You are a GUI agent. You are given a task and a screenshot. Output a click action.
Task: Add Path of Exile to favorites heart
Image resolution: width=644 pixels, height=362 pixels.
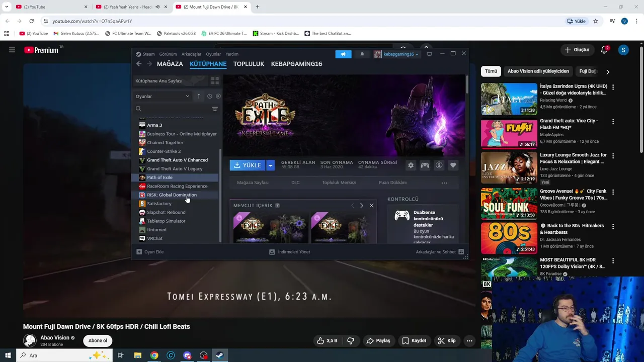[x=453, y=165]
